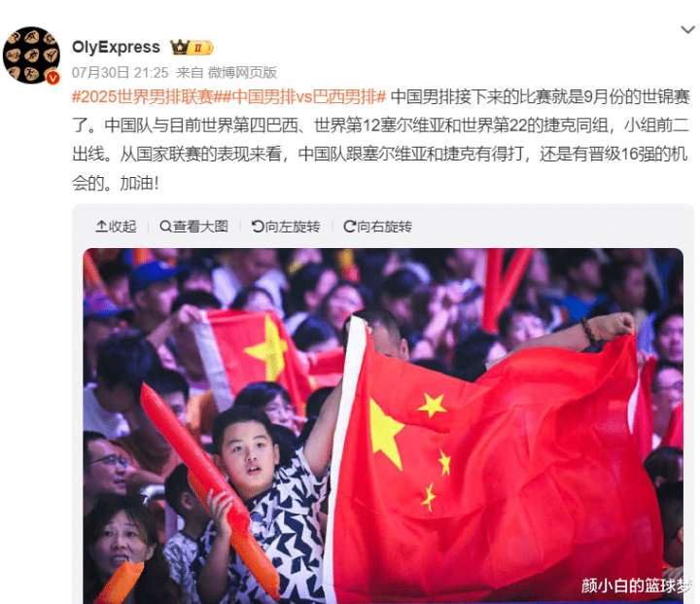Click the fans with flag photo
The width and height of the screenshot is (700, 604).
click(383, 426)
